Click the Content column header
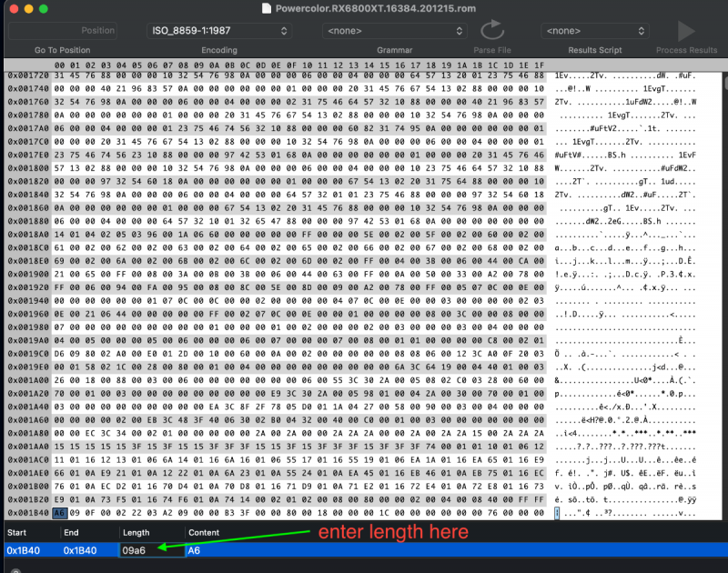The width and height of the screenshot is (728, 573). pyautogui.click(x=204, y=533)
